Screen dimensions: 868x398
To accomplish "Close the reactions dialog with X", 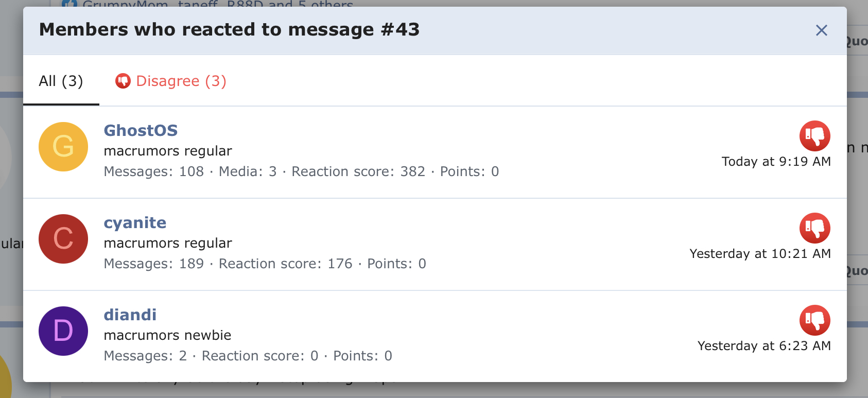I will 821,30.
